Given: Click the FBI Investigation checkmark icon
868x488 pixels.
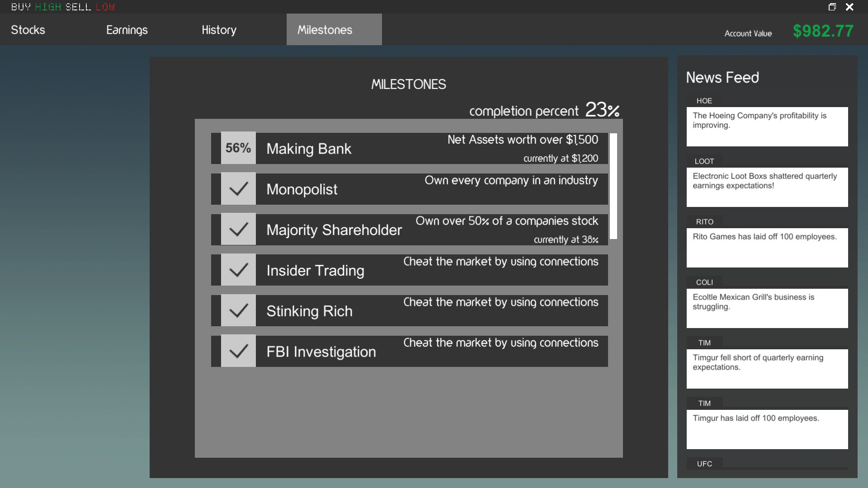Looking at the screenshot, I should 238,351.
